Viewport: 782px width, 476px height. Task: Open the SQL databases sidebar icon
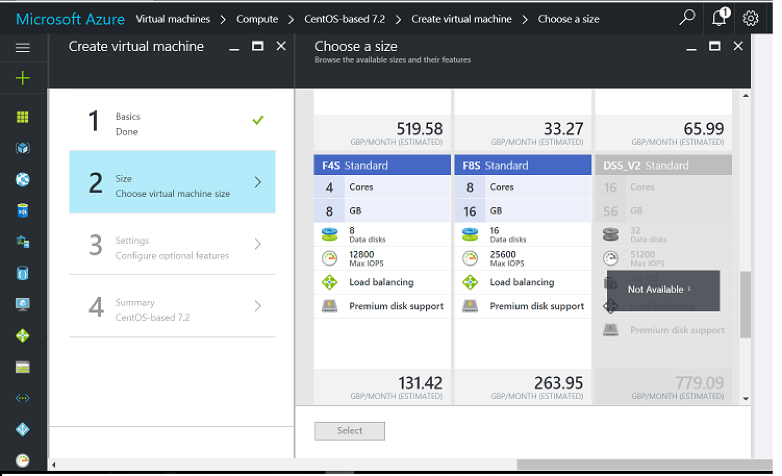click(x=22, y=211)
